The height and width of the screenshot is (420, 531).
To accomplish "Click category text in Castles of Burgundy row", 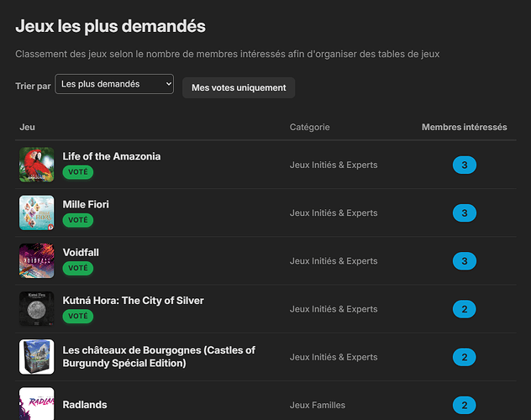I will click(334, 357).
